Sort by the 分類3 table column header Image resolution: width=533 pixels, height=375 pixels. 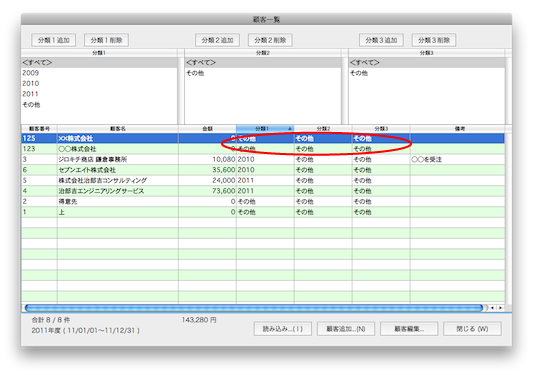point(381,129)
